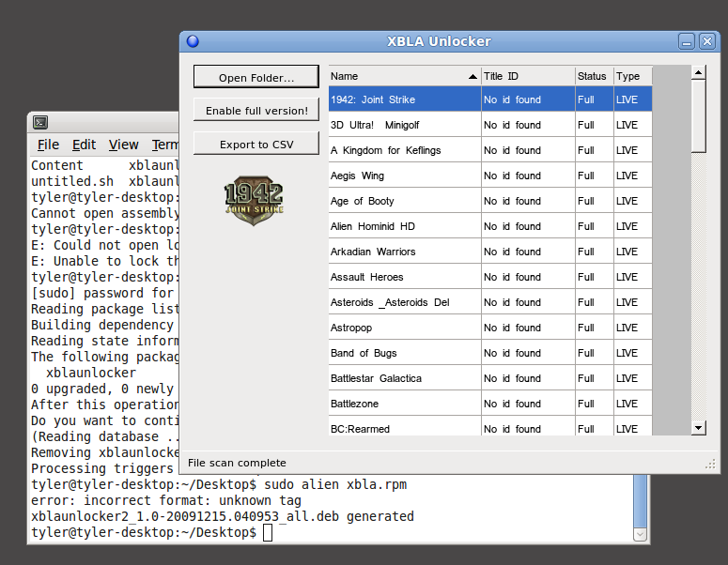Image resolution: width=728 pixels, height=565 pixels.
Task: Click the terminal icon in the title bar
Action: pos(40,122)
